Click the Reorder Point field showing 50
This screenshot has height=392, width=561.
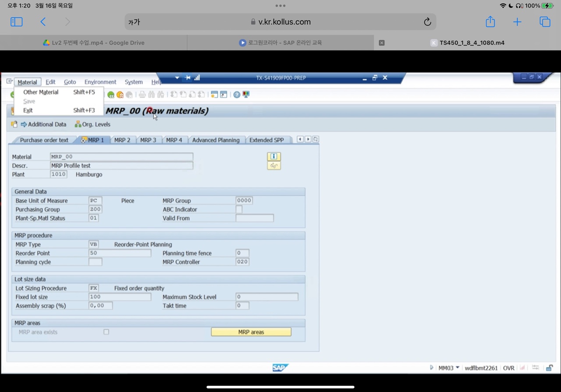120,253
